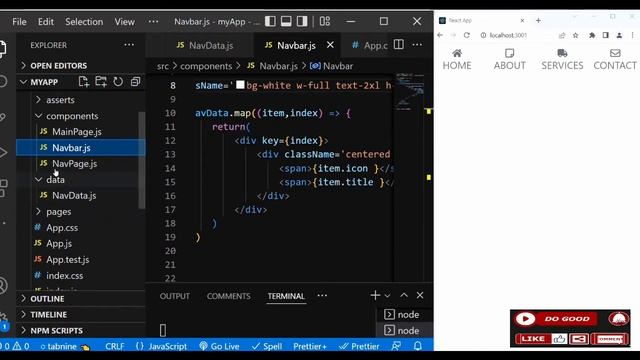Open the Selection menu

click(84, 22)
